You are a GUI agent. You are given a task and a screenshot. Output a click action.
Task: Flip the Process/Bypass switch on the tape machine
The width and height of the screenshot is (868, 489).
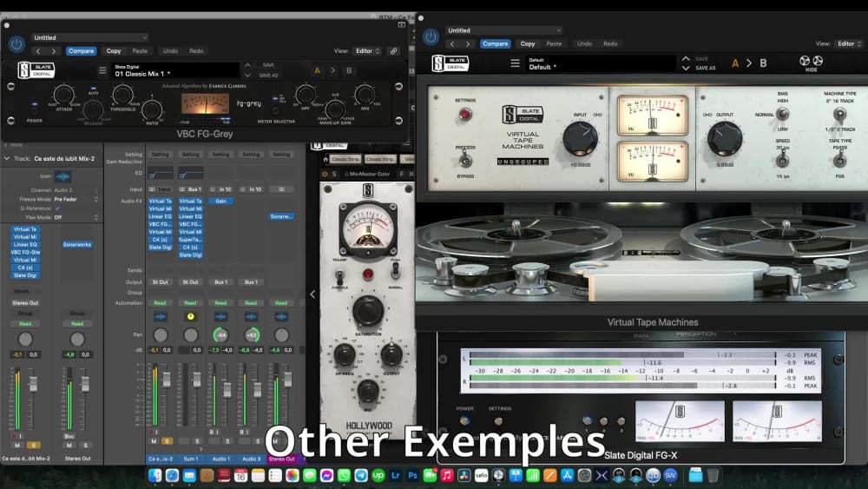[465, 161]
